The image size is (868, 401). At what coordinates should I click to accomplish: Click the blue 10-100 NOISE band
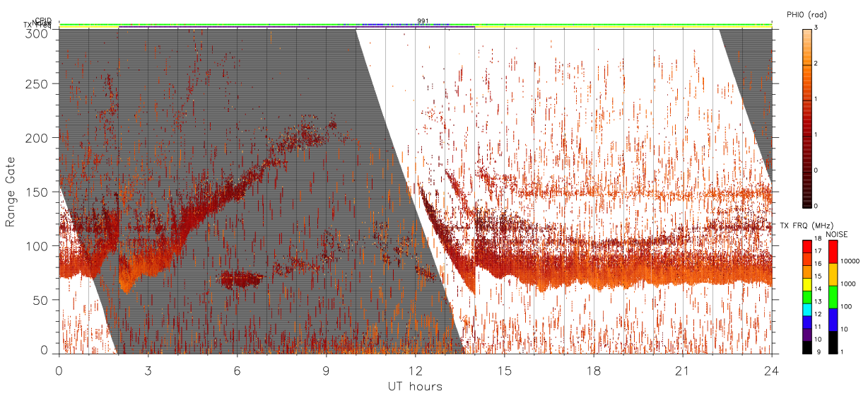click(x=833, y=320)
